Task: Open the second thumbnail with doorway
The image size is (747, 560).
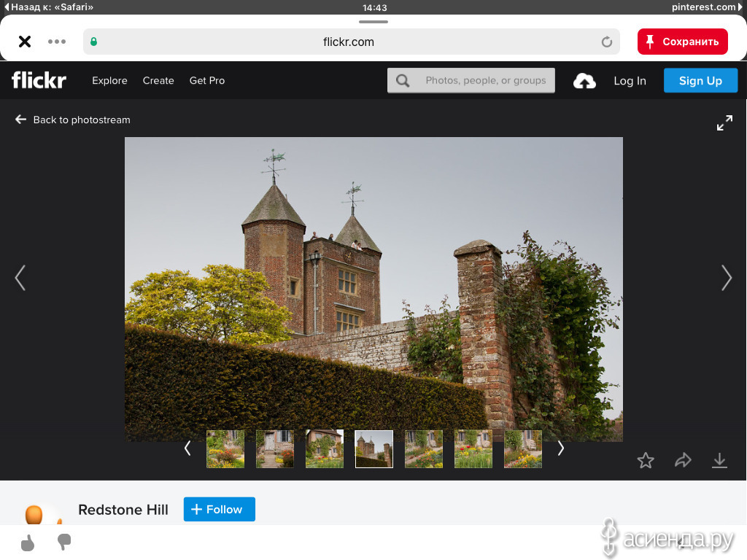Action: pos(275,449)
